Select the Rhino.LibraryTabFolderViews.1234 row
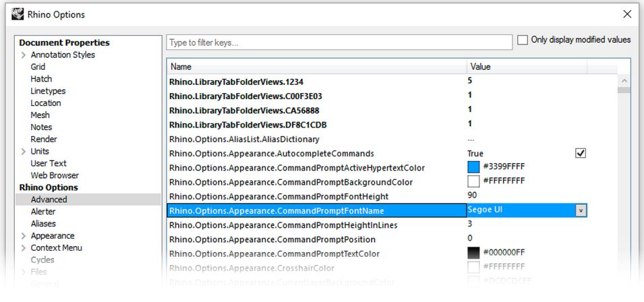 [x=236, y=82]
